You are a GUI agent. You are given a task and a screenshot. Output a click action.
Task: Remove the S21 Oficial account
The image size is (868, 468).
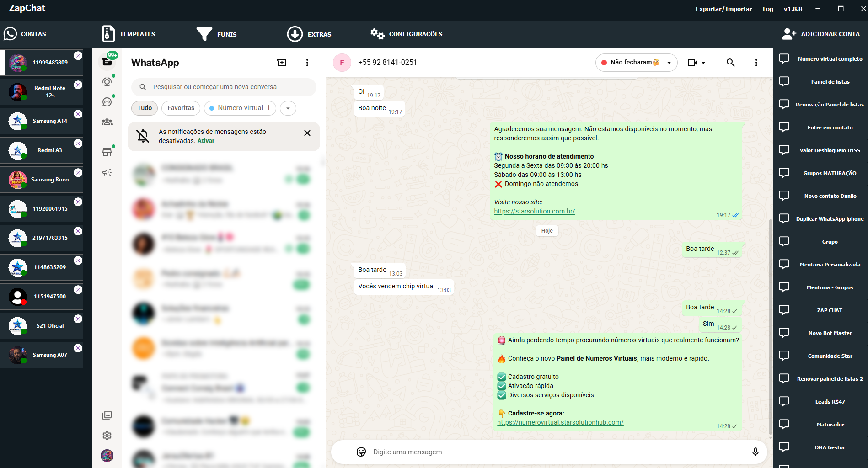click(x=78, y=319)
